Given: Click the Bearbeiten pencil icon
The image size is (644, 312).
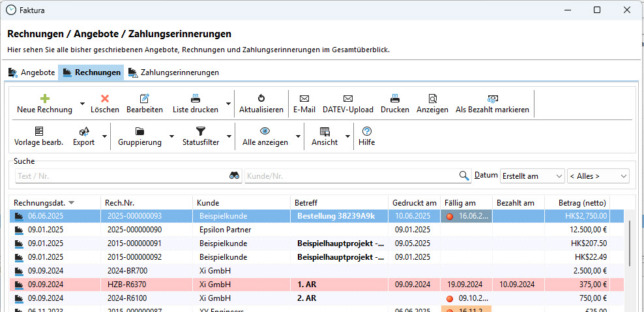Looking at the screenshot, I should coord(145,99).
